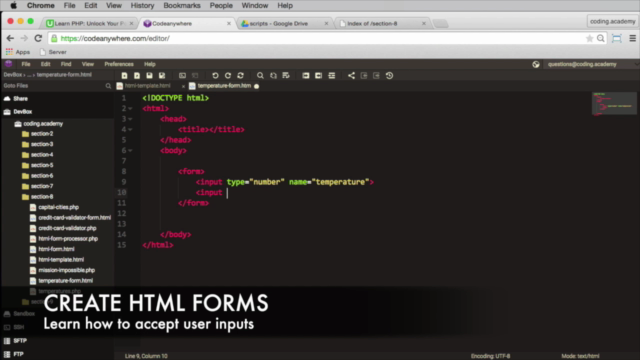Switch to the Index of /section-8 tab

372,24
